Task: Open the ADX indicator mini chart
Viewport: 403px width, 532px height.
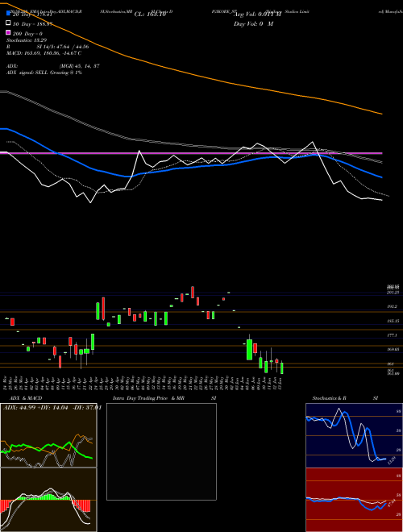Action: 48,435
